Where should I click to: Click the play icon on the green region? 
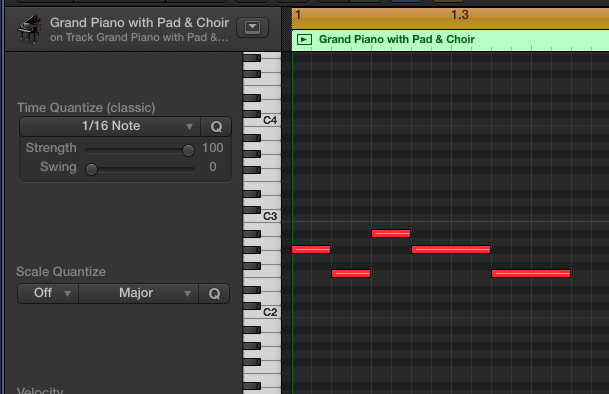[304, 39]
